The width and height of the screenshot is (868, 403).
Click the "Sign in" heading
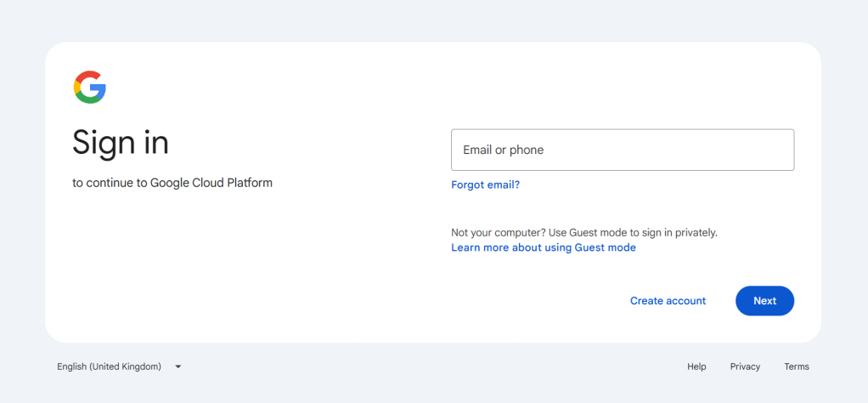tap(121, 142)
